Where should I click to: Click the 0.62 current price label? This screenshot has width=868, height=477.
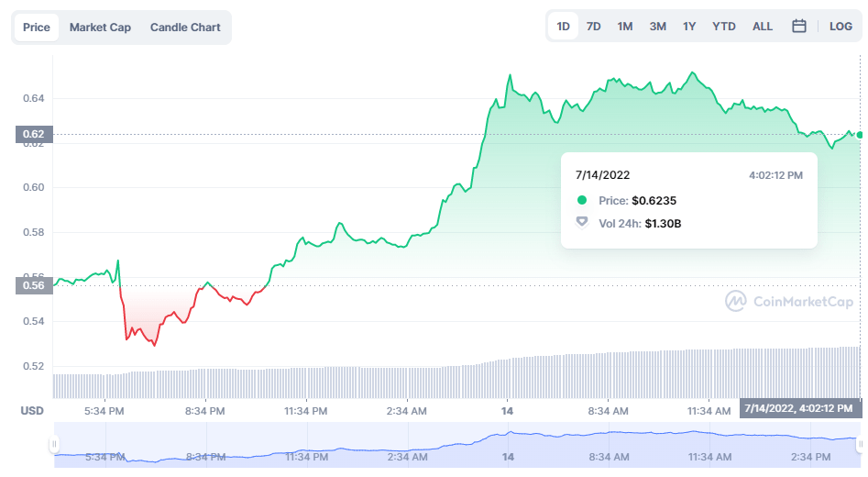[x=35, y=135]
